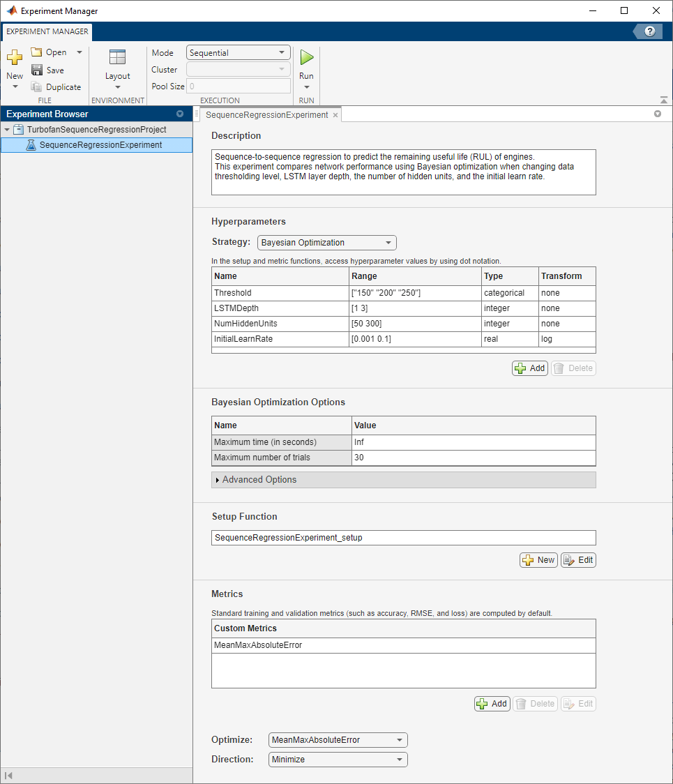The image size is (673, 784).
Task: Close the SequenceRegressionExperiment tab
Action: (x=335, y=115)
